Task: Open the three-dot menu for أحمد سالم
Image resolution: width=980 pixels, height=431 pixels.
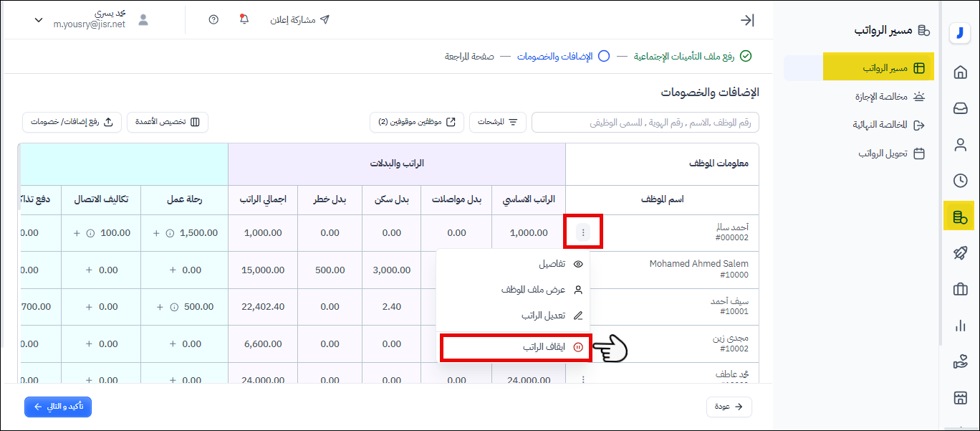Action: [x=583, y=232]
